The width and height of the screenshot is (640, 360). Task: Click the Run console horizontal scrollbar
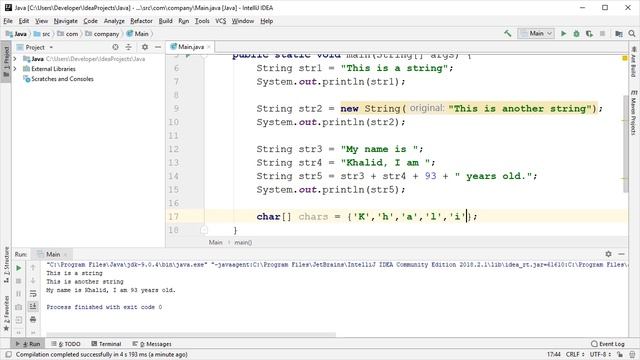click(x=191, y=335)
